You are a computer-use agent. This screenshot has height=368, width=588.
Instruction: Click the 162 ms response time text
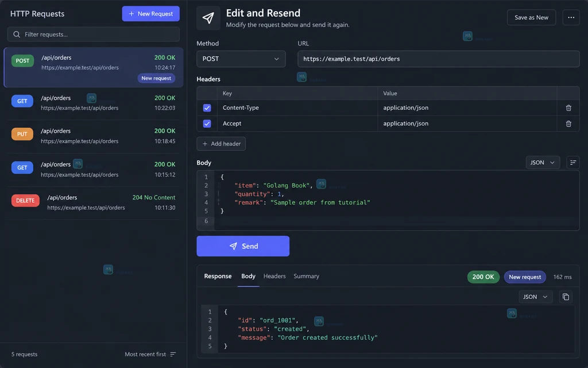pos(563,277)
